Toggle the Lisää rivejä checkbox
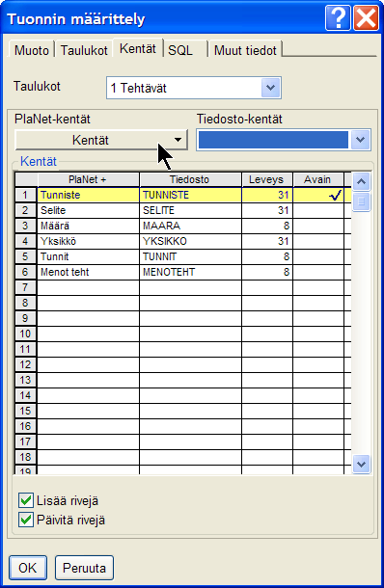Image resolution: width=384 pixels, height=588 pixels. click(x=26, y=500)
